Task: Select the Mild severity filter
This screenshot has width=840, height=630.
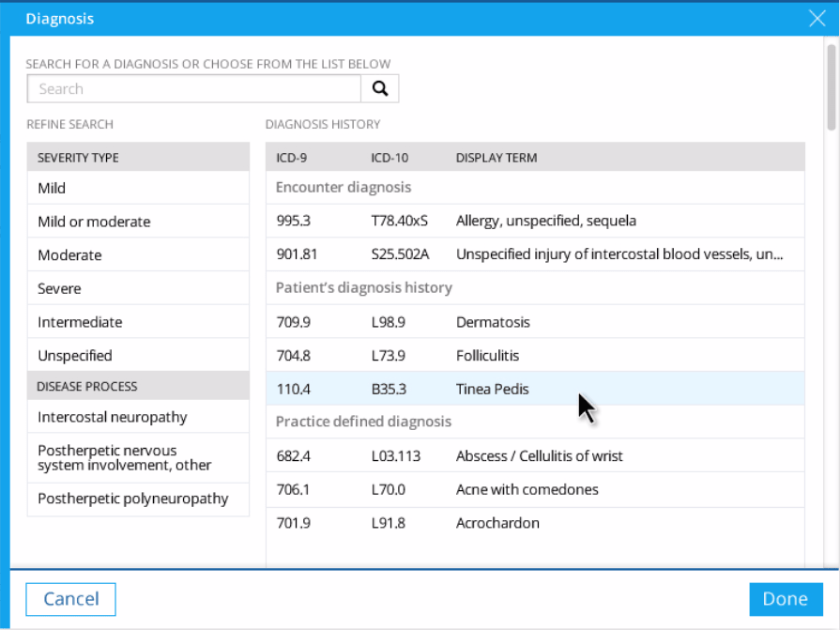Action: (138, 188)
